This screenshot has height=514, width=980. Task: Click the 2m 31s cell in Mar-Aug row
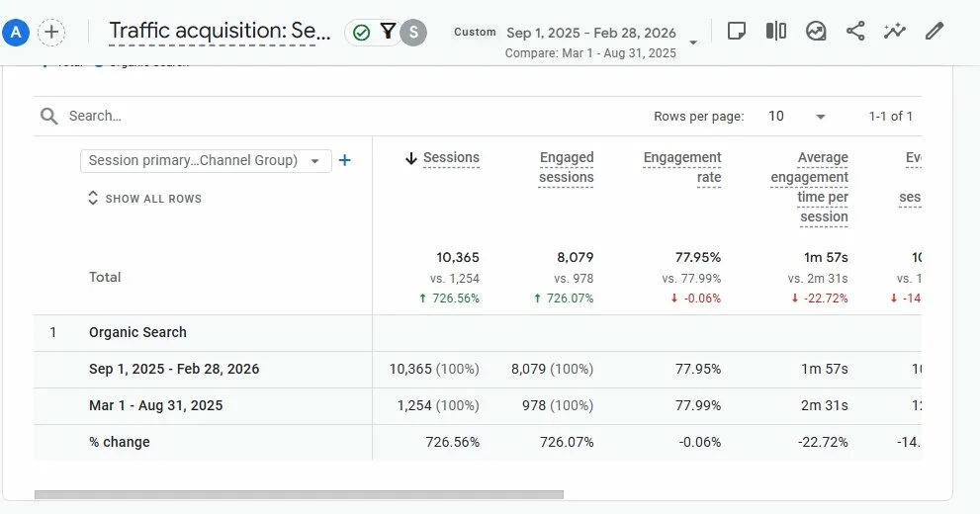click(825, 405)
